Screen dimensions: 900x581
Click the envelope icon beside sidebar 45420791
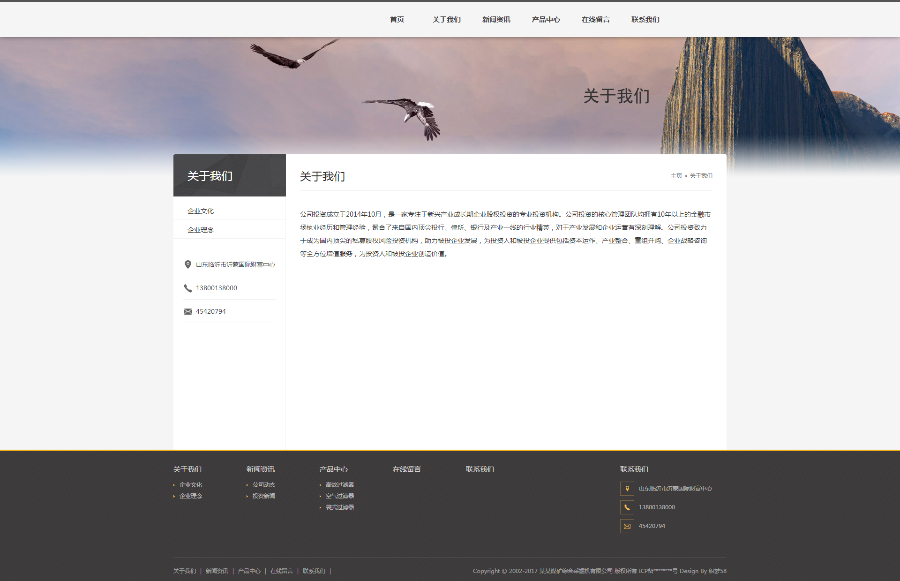tap(188, 311)
